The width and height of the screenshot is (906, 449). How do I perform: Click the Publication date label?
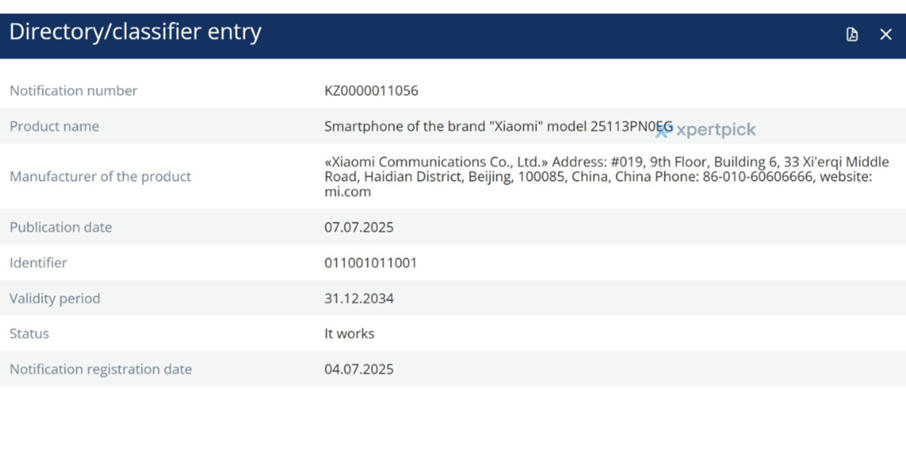point(60,227)
